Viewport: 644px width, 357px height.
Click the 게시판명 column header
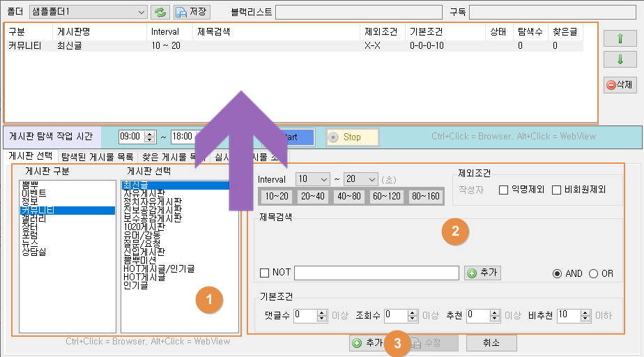(100, 31)
